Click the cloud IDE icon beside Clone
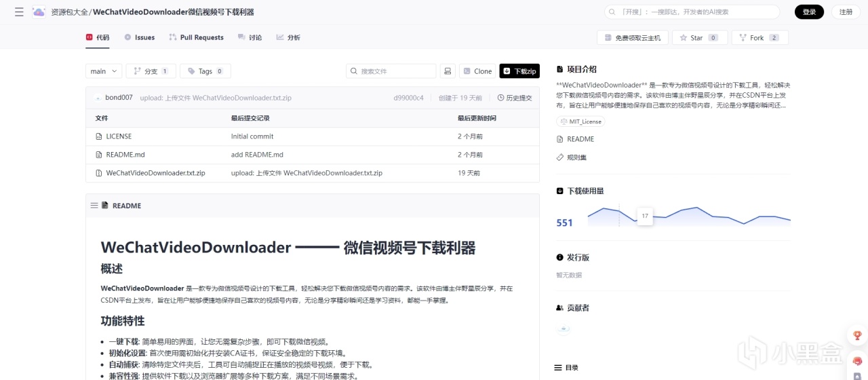The image size is (868, 380). pos(448,71)
